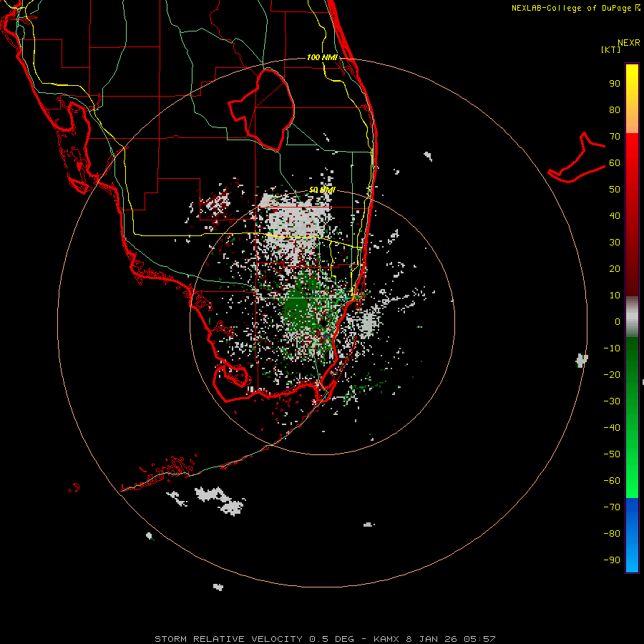Select the NEXR label above the color scale

[x=629, y=43]
